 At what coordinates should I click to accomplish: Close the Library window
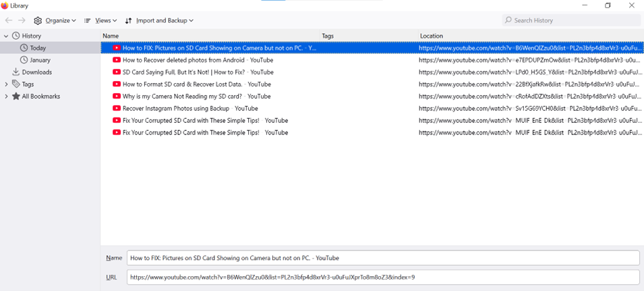click(632, 5)
